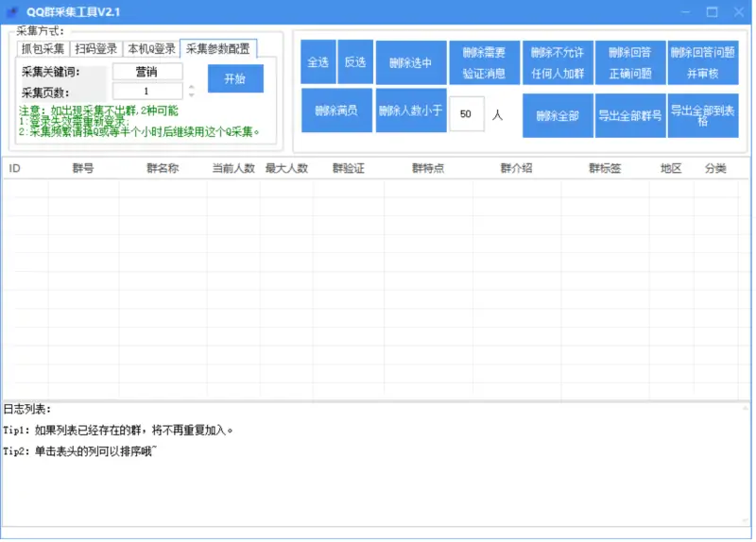Screen dimensions: 756x542
Task: Click the member count field showing 50
Action: 466,114
